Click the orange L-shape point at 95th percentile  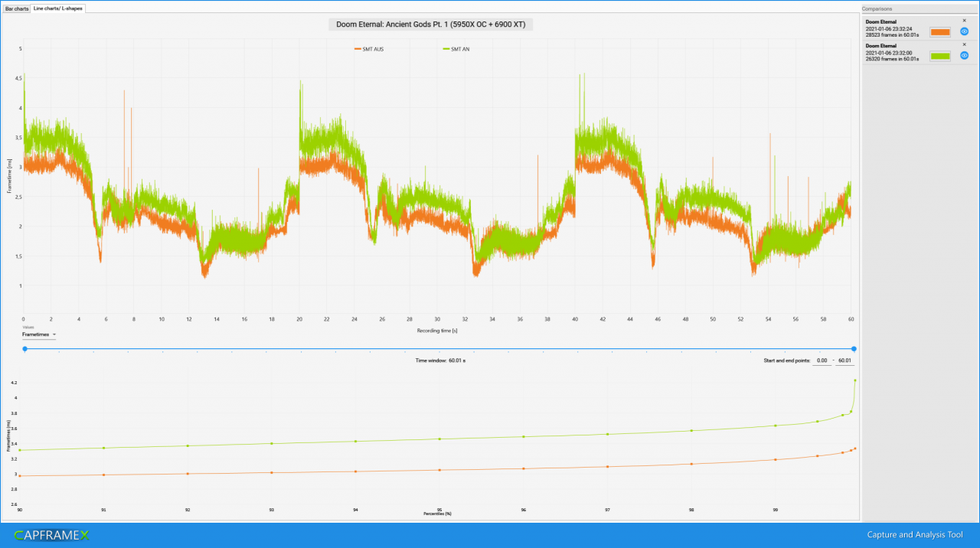pos(439,470)
